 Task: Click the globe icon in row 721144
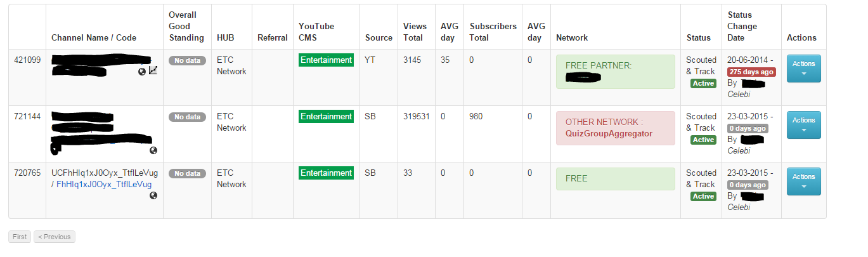pyautogui.click(x=153, y=150)
